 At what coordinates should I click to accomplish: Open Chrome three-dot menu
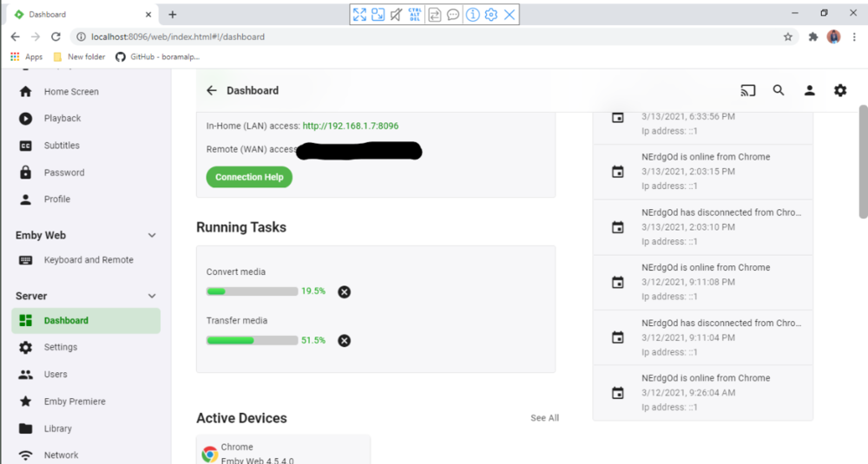pyautogui.click(x=854, y=37)
